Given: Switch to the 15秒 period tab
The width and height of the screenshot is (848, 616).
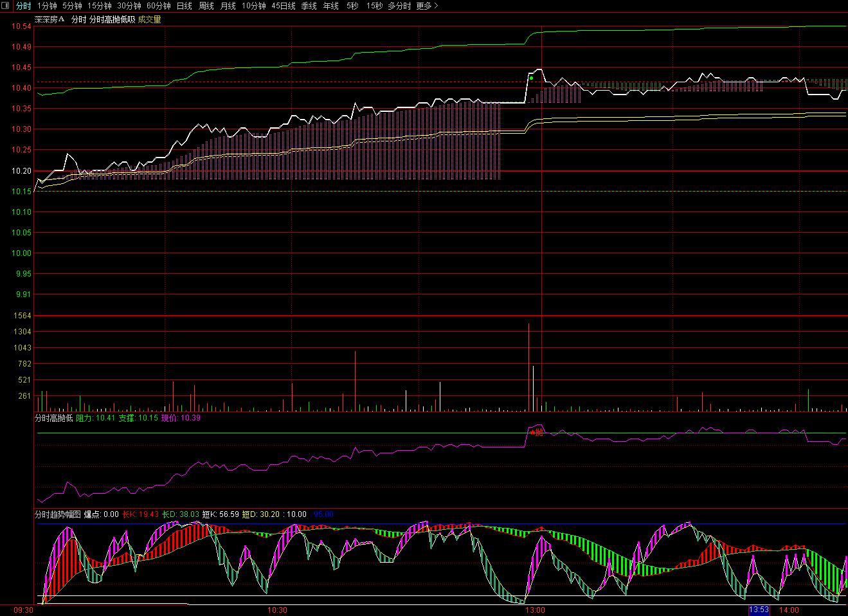Looking at the screenshot, I should [x=374, y=6].
